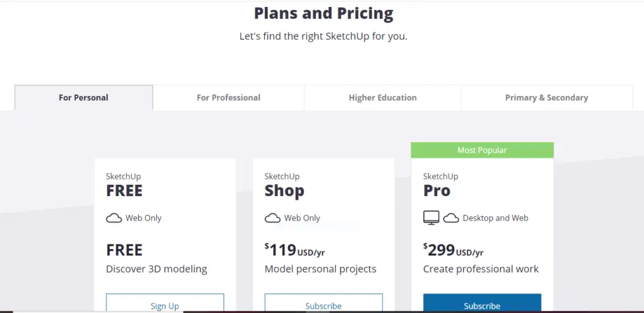Click the cloud icon in the Pro plan
This screenshot has width=644, height=313.
451,218
